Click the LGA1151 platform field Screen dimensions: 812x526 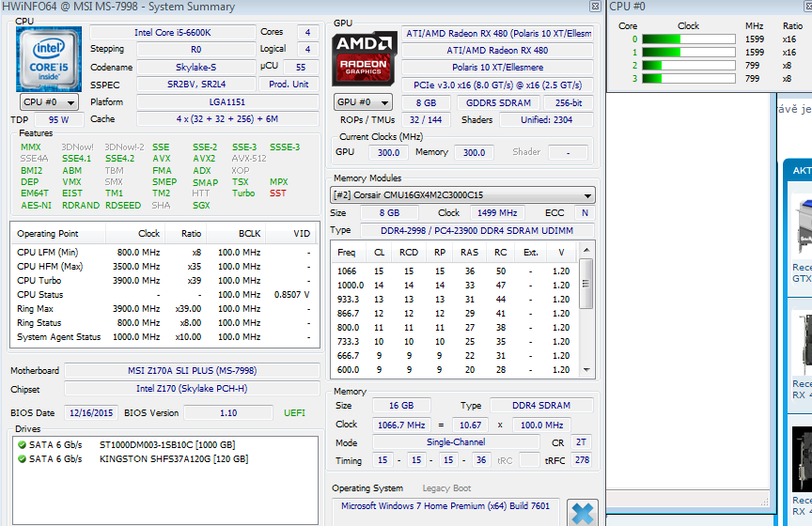(x=227, y=102)
